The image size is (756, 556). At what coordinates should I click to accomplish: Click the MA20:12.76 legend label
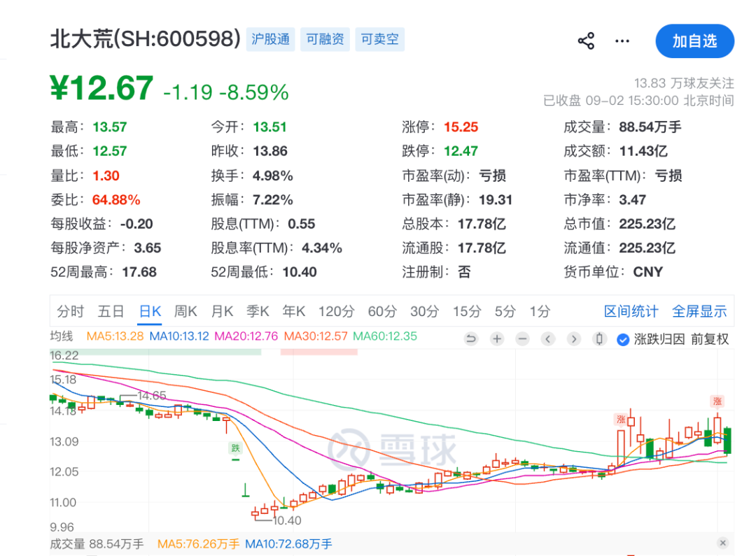click(x=246, y=336)
